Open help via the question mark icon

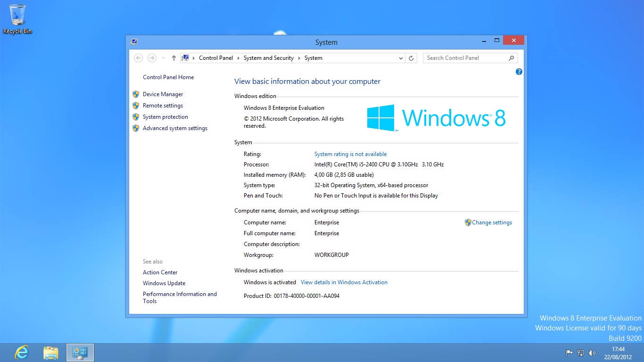point(519,71)
